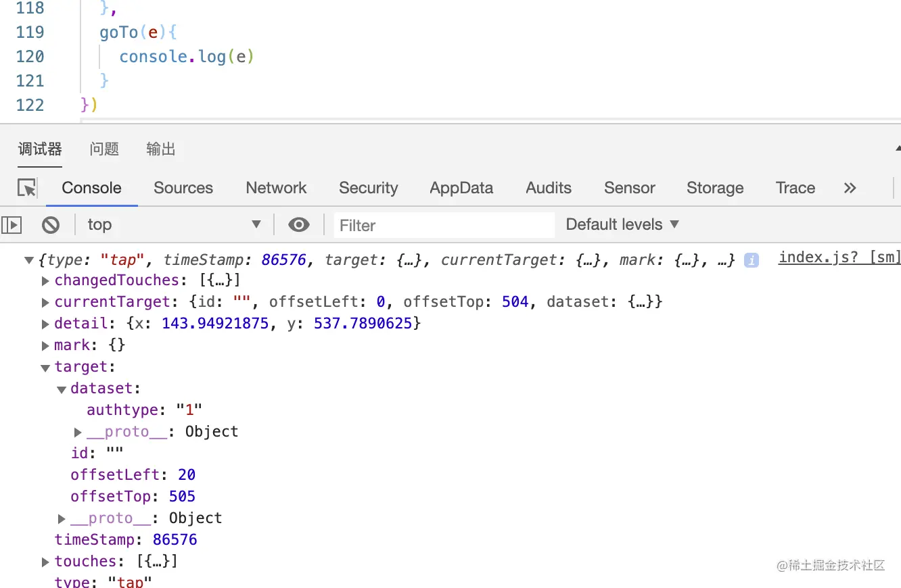The image size is (901, 588).
Task: Expand the touches array
Action: click(45, 562)
